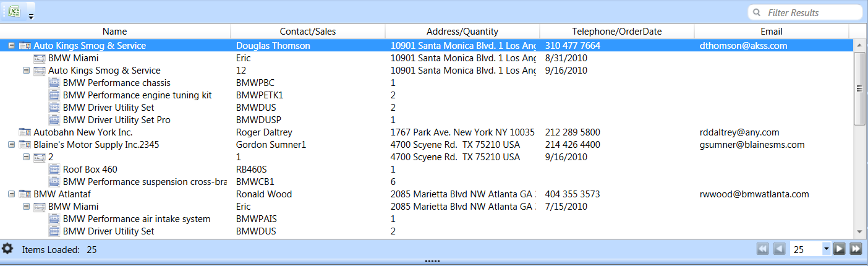Go to the previous page button
Image resolution: width=868 pixels, height=266 pixels.
click(x=779, y=249)
